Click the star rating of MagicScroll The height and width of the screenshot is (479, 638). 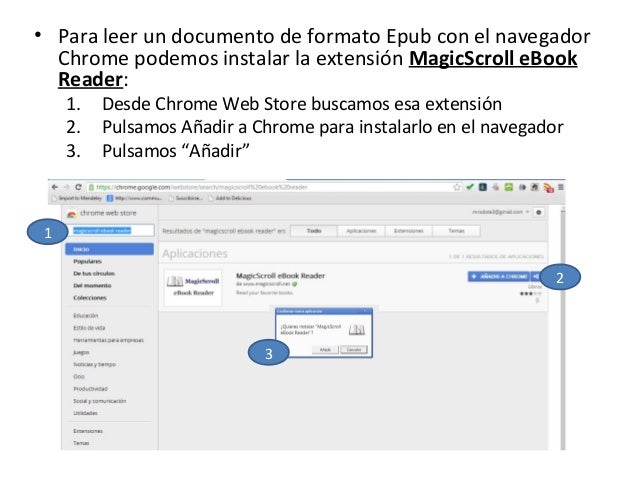click(531, 293)
